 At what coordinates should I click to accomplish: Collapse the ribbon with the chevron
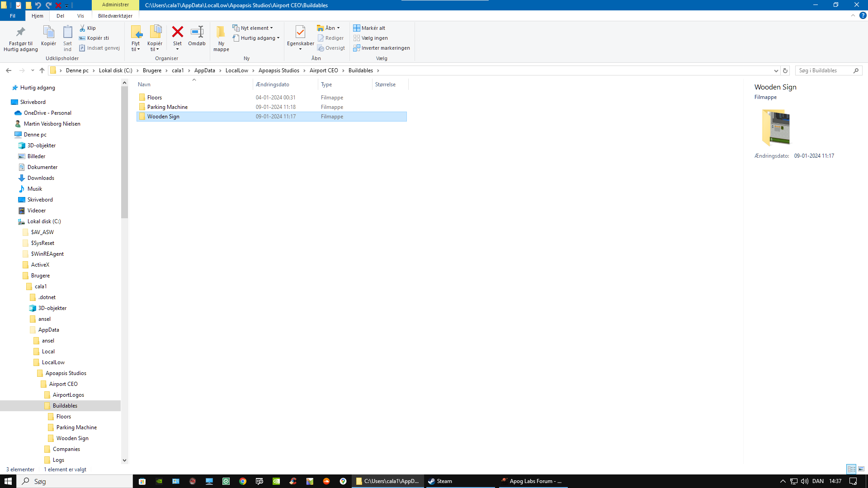coord(853,15)
